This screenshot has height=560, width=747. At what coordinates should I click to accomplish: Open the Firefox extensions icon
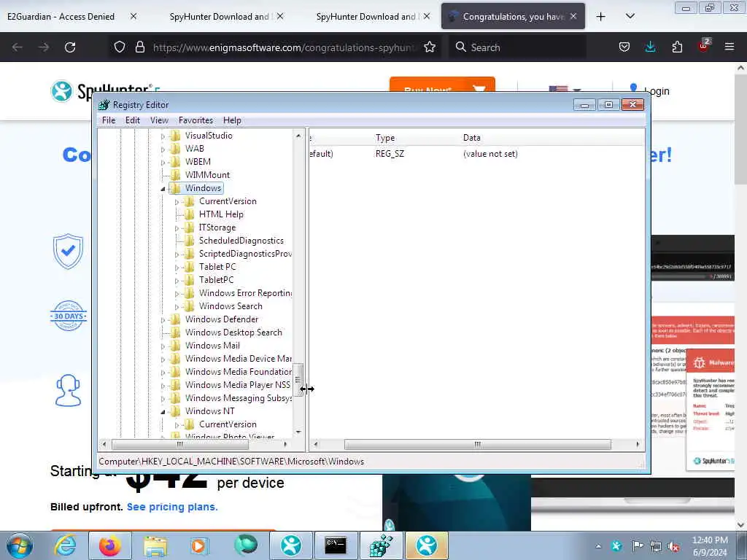click(677, 47)
